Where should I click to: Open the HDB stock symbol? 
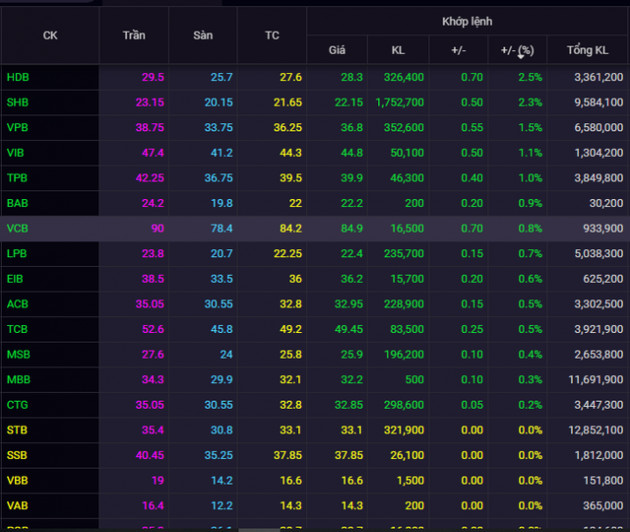[18, 77]
